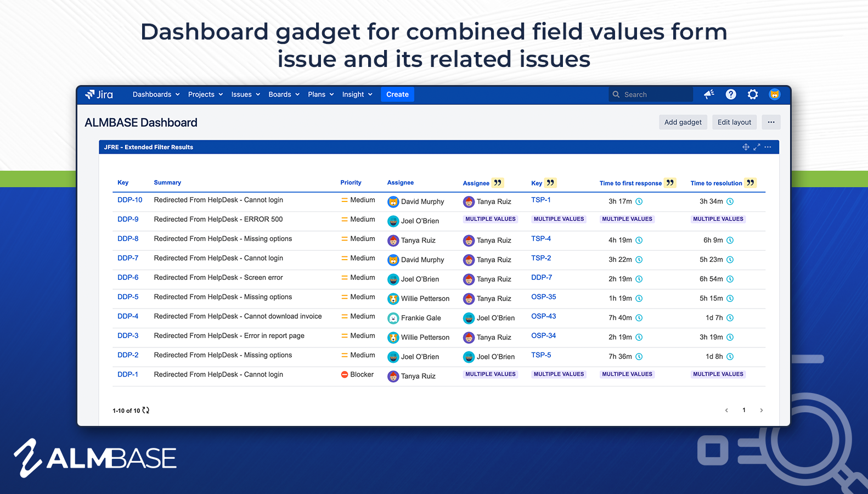Screen dimensions: 868x494
Task: Click the ALMBASE Dashboard title
Action: pyautogui.click(x=141, y=122)
